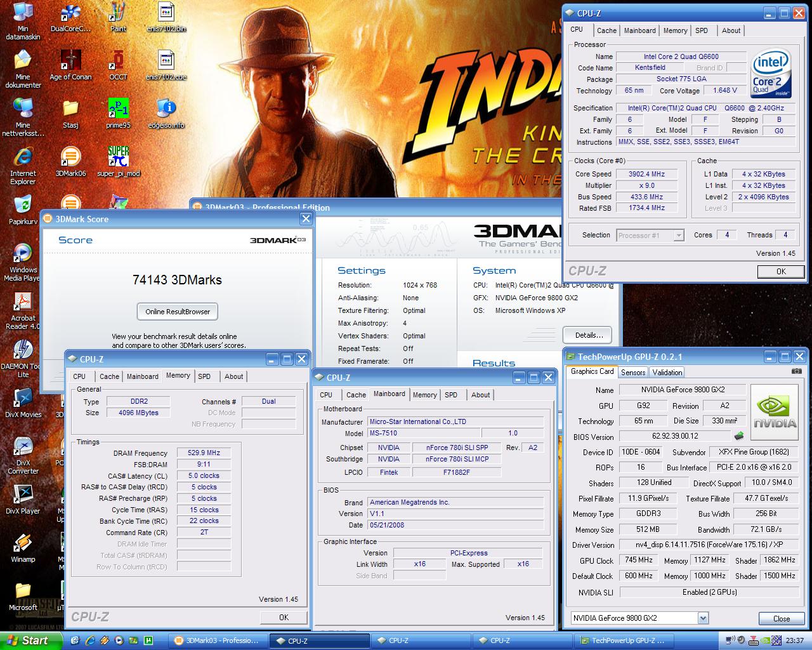
Task: Open Mainboard tab in top CPU-Z window
Action: tap(639, 30)
